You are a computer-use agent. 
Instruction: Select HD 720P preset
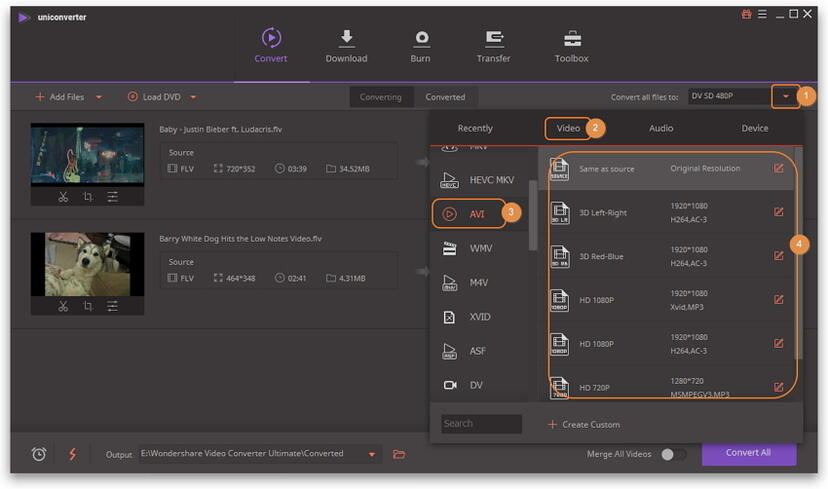click(666, 384)
